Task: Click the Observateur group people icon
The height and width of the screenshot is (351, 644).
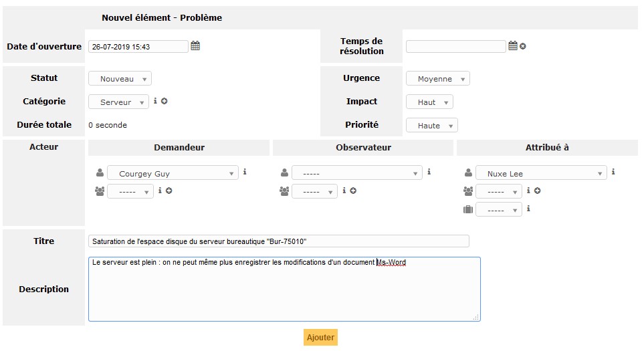Action: click(284, 191)
